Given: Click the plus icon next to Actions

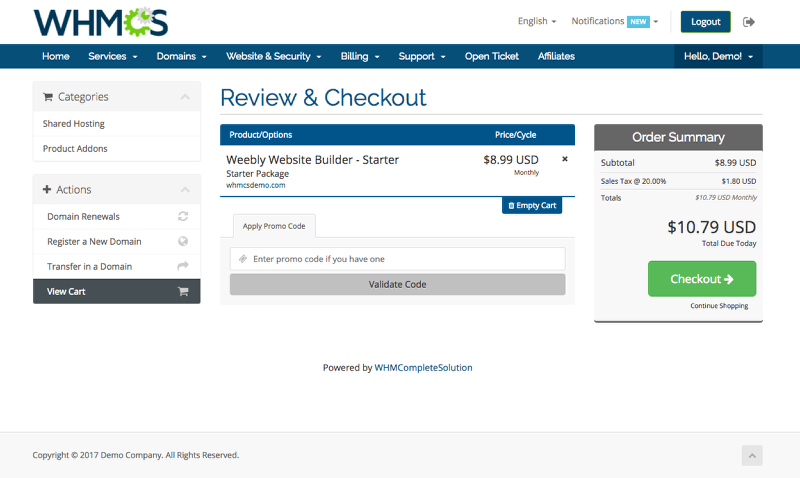Looking at the screenshot, I should [x=47, y=189].
